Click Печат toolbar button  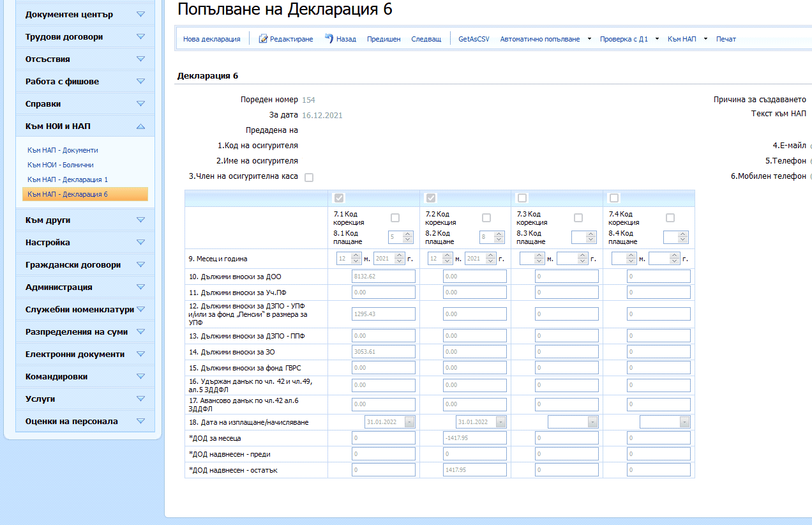coord(726,39)
